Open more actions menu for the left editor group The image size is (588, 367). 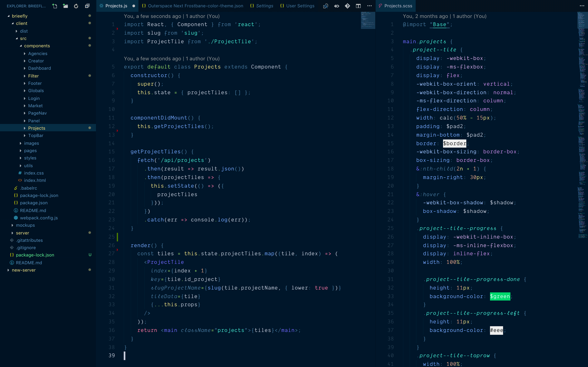click(x=369, y=6)
